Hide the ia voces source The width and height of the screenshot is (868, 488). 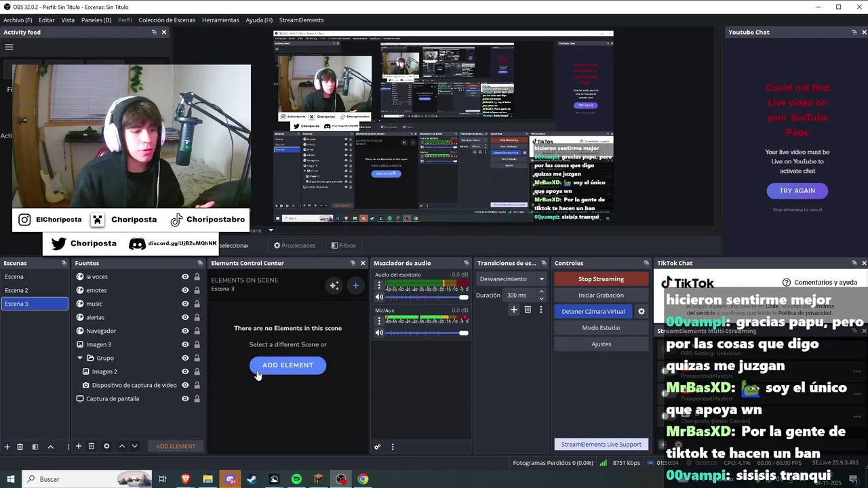[185, 277]
